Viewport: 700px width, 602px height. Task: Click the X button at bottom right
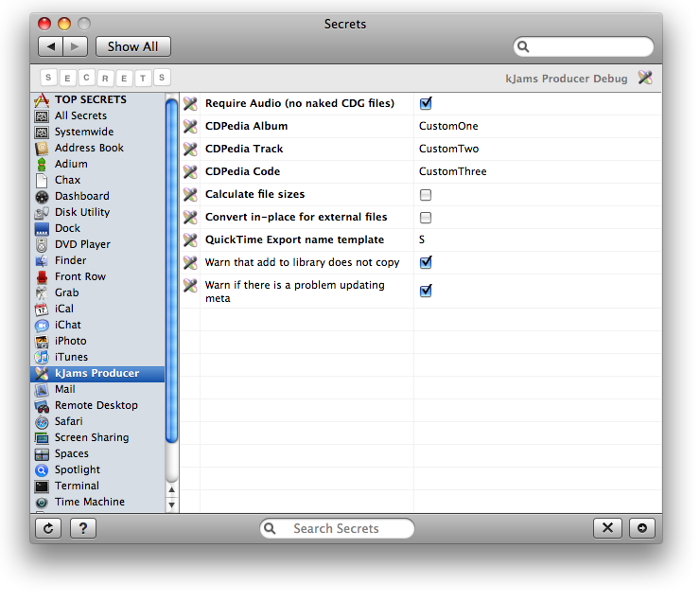tap(607, 528)
